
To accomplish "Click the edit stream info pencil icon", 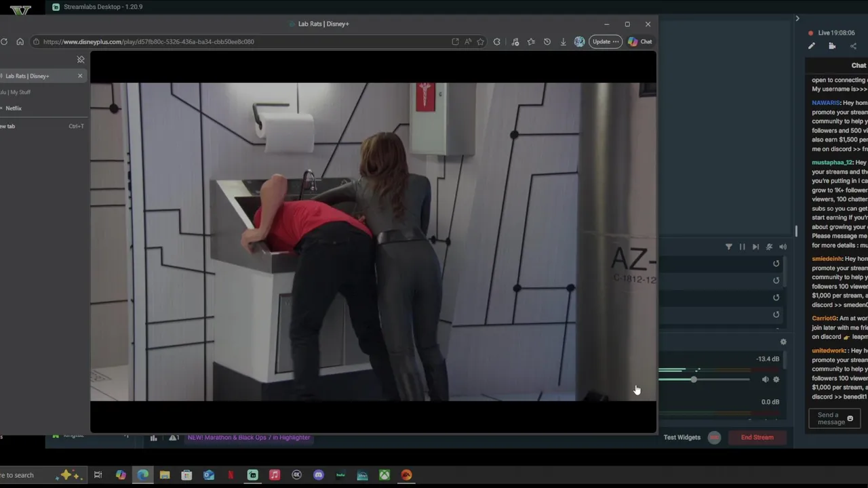I will pyautogui.click(x=812, y=46).
